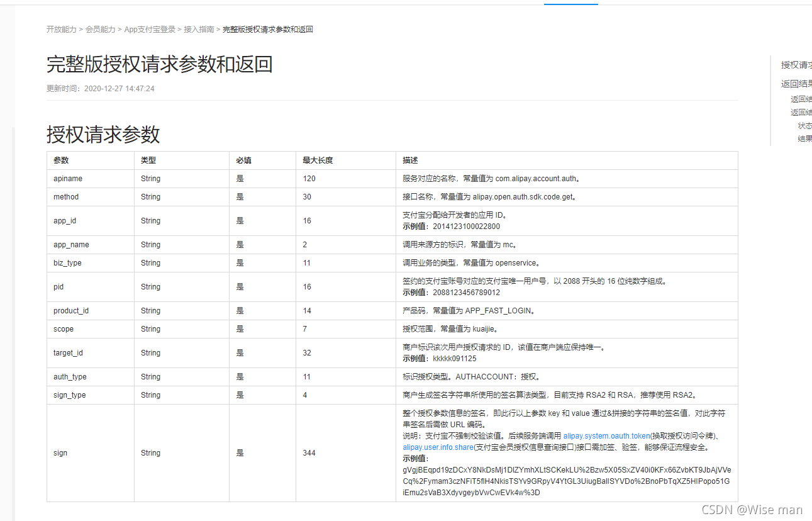Image resolution: width=812 pixels, height=521 pixels.
Task: Select the 结果 item in side outline
Action: coord(804,139)
